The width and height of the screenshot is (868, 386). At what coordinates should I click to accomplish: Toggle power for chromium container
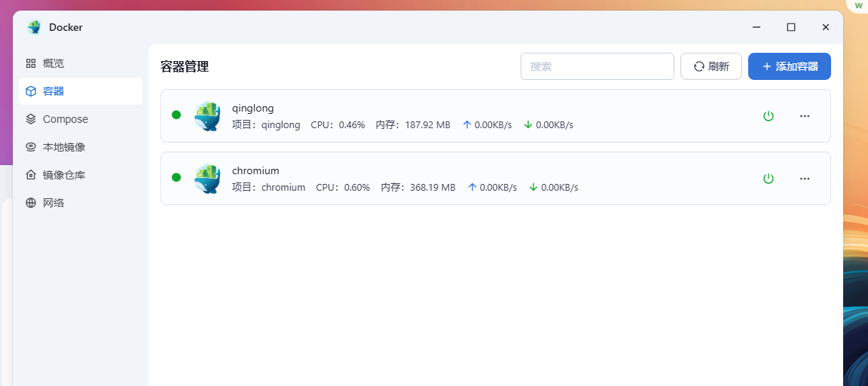click(x=769, y=179)
